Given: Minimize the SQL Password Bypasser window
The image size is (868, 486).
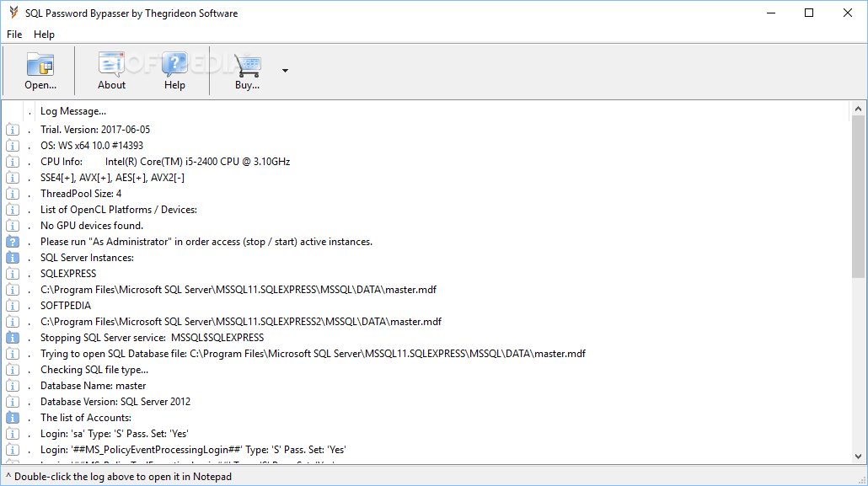Looking at the screenshot, I should [x=770, y=13].
